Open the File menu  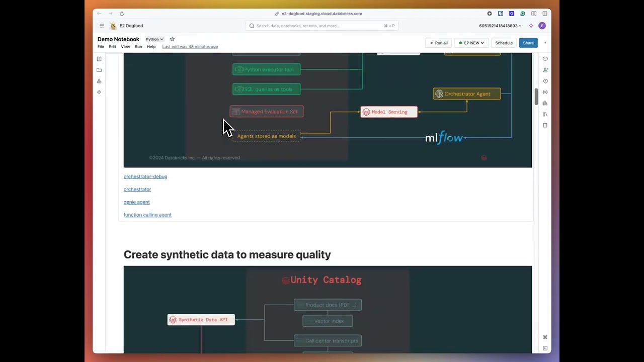coord(101,47)
